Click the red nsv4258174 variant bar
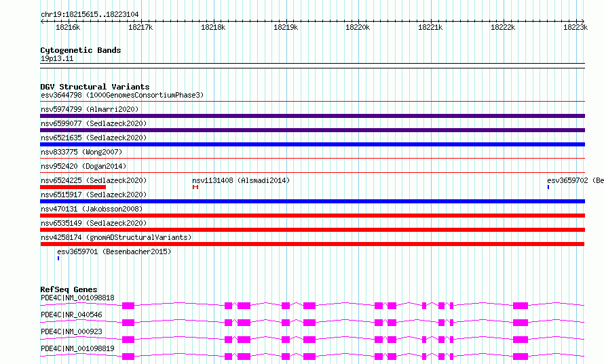 [x=312, y=244]
